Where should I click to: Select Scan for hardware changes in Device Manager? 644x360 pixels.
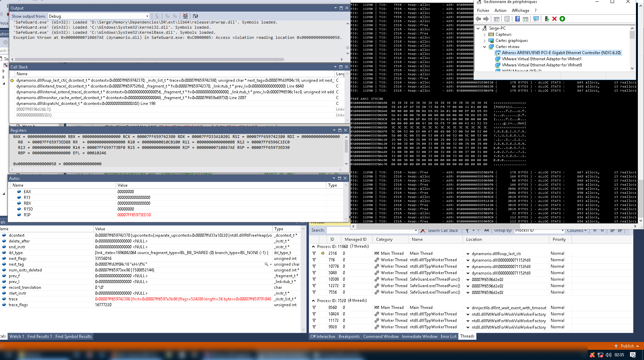tap(536, 19)
